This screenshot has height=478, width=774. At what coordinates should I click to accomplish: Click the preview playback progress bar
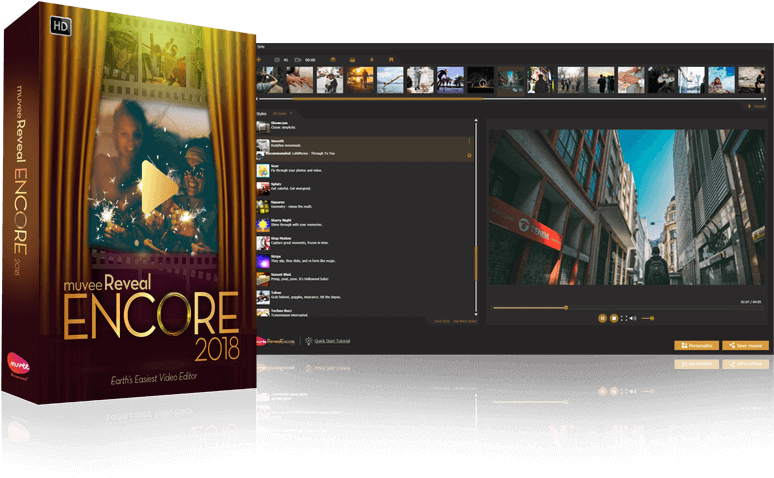pos(627,308)
